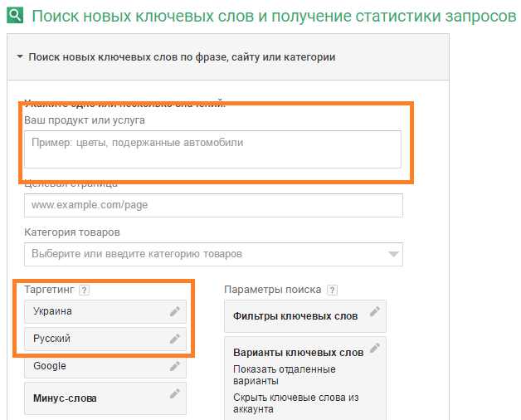Click the Категория товаров label

pyautogui.click(x=72, y=232)
